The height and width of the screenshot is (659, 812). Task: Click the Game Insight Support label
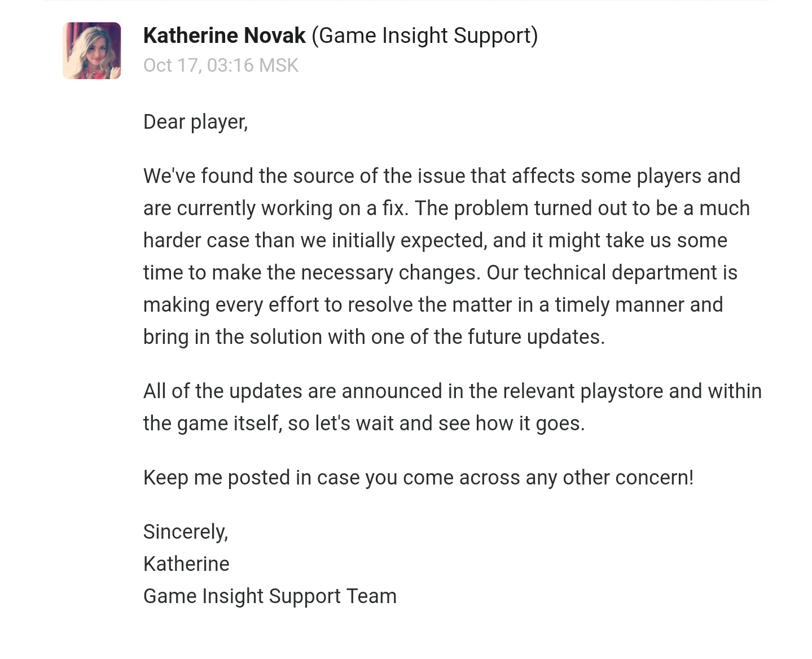coord(424,36)
